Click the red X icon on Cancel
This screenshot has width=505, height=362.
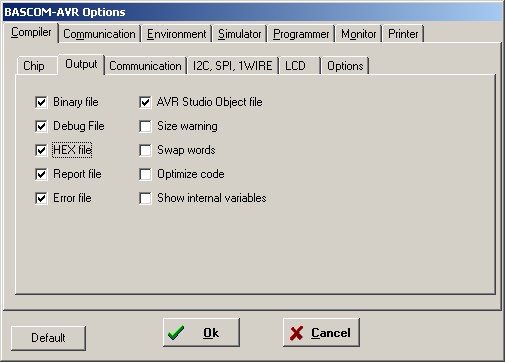296,333
